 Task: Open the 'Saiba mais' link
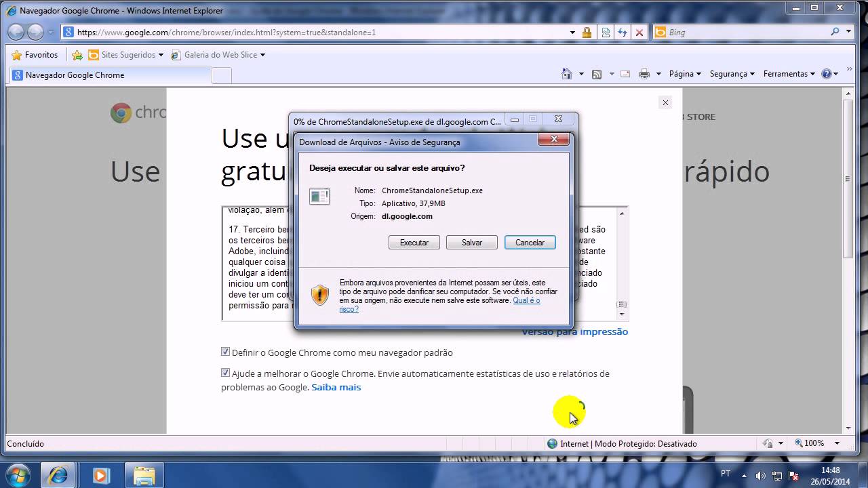tap(336, 388)
